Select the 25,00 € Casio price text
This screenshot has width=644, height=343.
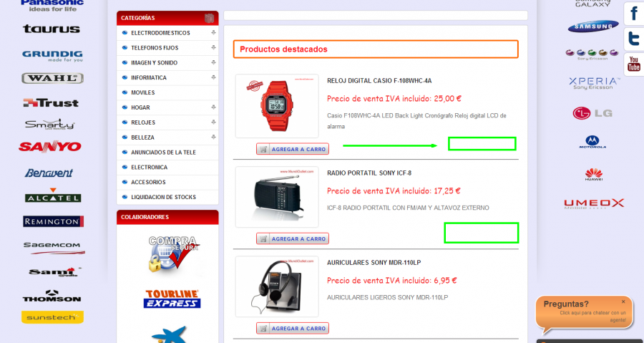447,99
